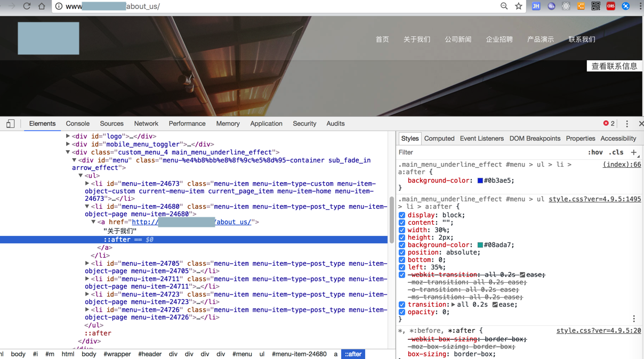Open the style.css?ver=4.9.5:1495 source link

(595, 199)
